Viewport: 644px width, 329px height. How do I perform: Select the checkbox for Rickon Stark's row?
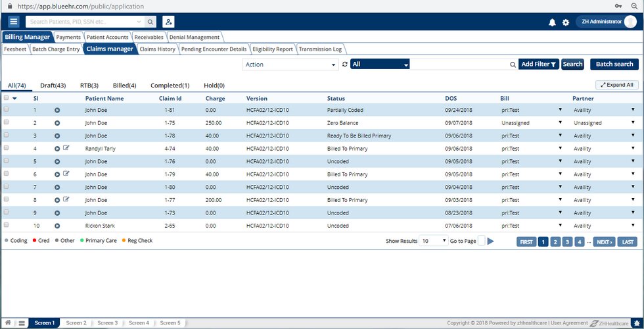coord(7,226)
